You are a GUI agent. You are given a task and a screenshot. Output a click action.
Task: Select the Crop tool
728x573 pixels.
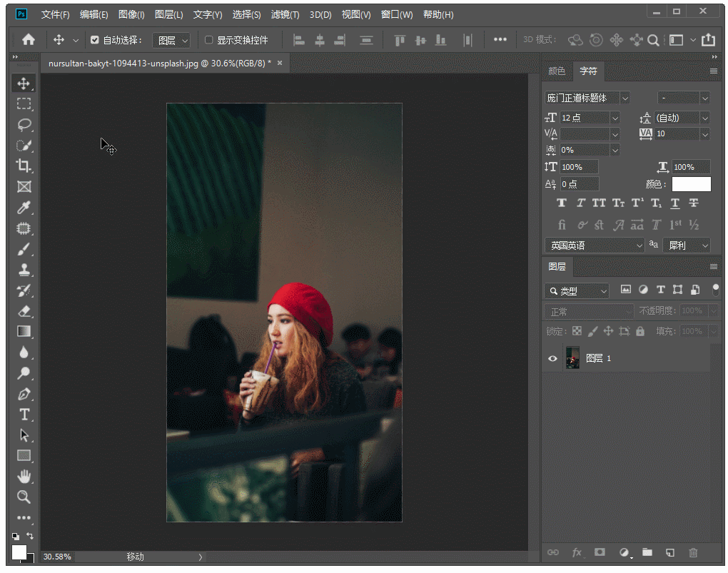(x=24, y=166)
